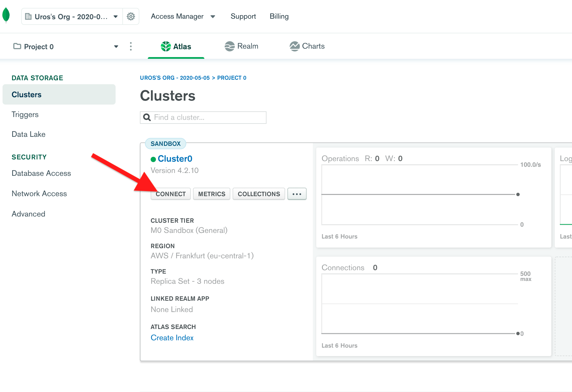This screenshot has height=392, width=572.
Task: Click the Project 0 folder icon
Action: click(17, 46)
